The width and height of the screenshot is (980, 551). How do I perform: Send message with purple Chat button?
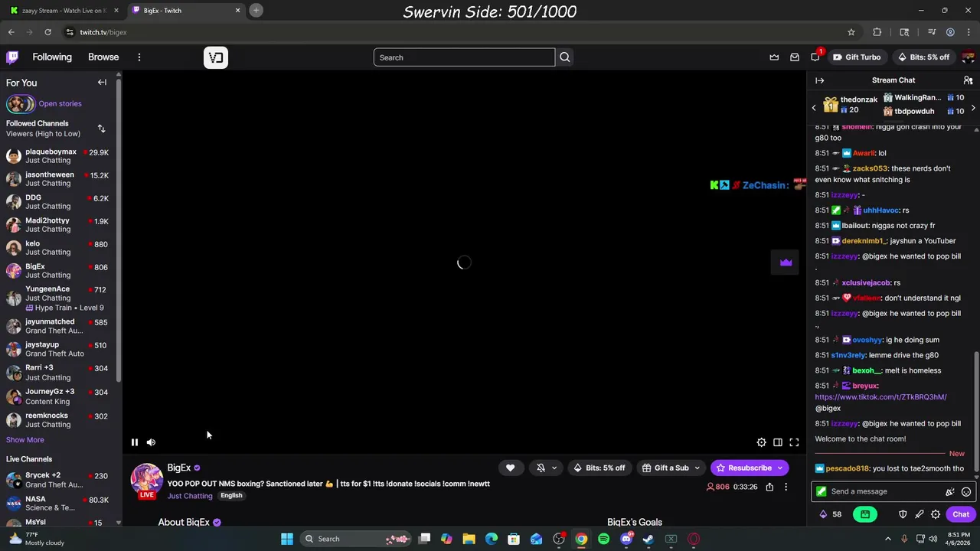coord(961,514)
